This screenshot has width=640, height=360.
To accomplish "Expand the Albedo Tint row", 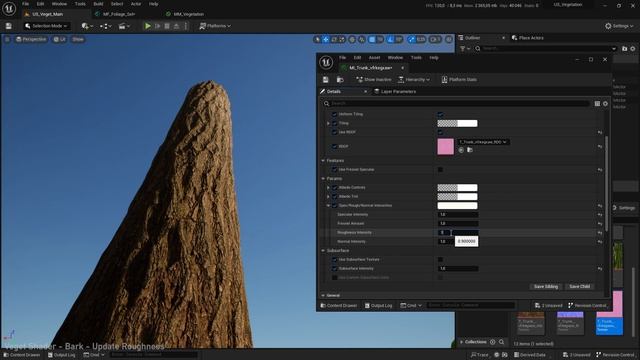I will tap(328, 197).
